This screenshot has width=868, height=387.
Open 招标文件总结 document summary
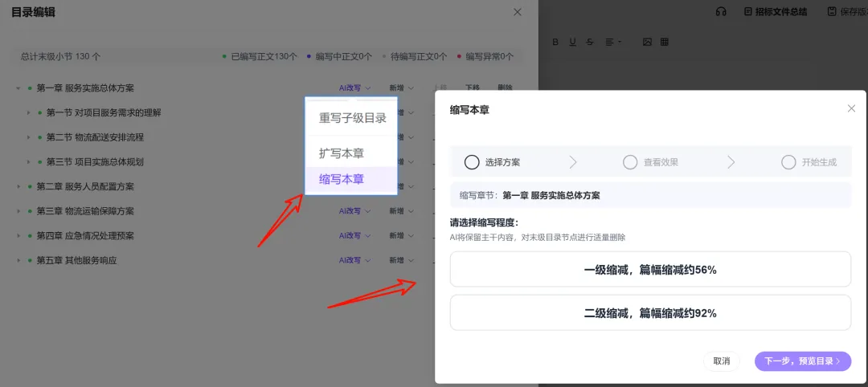tap(776, 11)
